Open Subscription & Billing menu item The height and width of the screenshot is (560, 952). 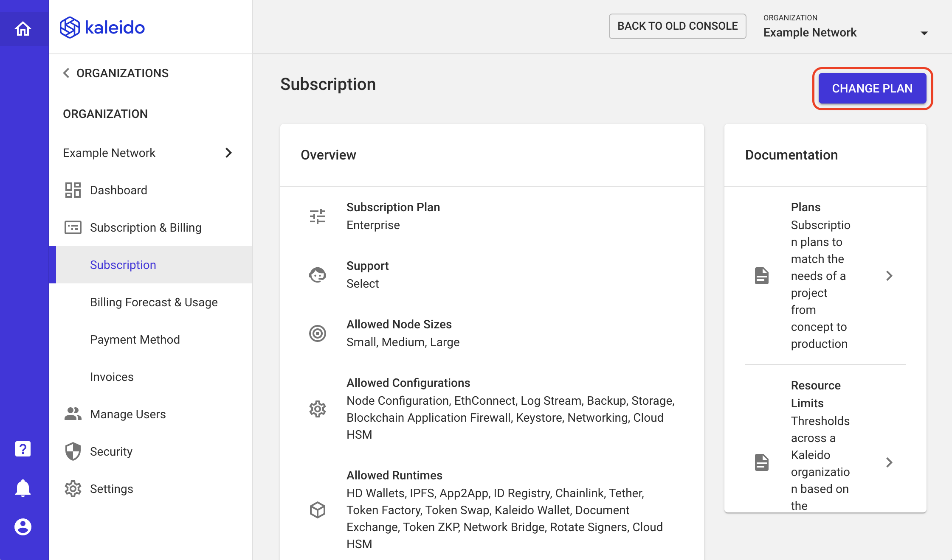(x=151, y=227)
